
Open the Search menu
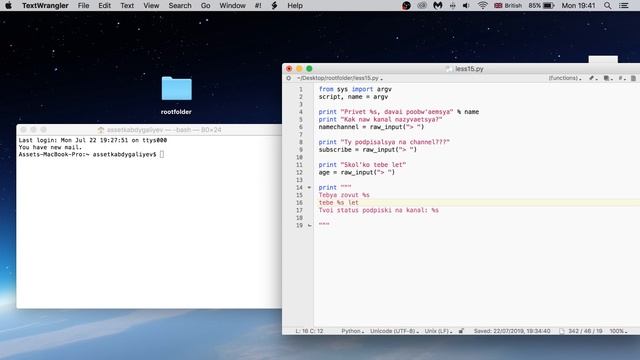point(180,5)
